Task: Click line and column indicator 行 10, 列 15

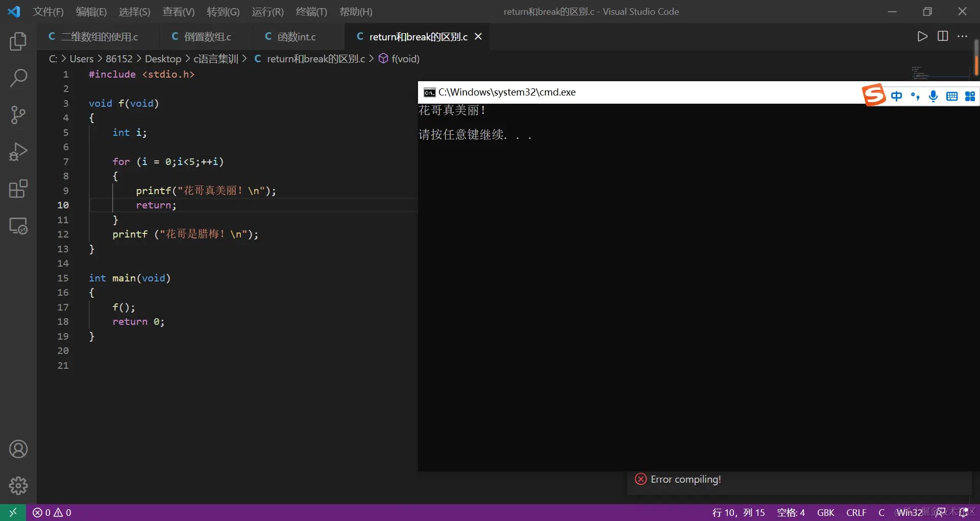Action: pos(739,512)
